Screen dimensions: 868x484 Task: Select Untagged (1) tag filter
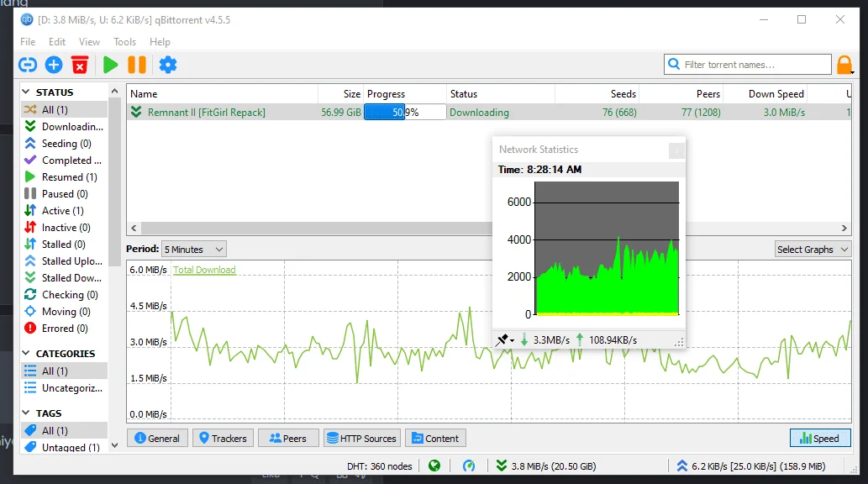tap(64, 448)
